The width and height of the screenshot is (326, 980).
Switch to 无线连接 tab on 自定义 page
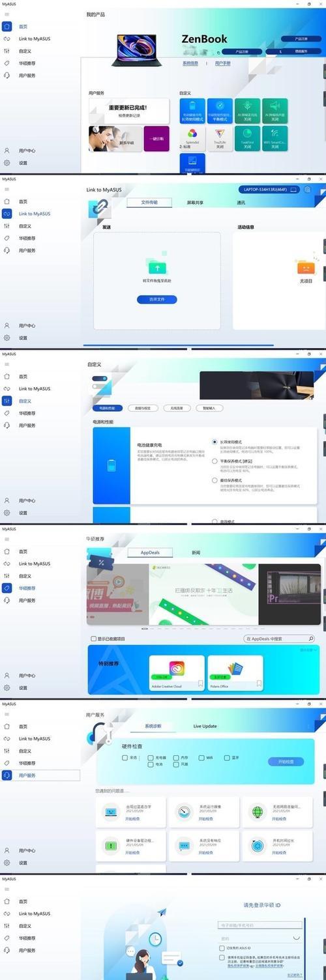pos(177,408)
